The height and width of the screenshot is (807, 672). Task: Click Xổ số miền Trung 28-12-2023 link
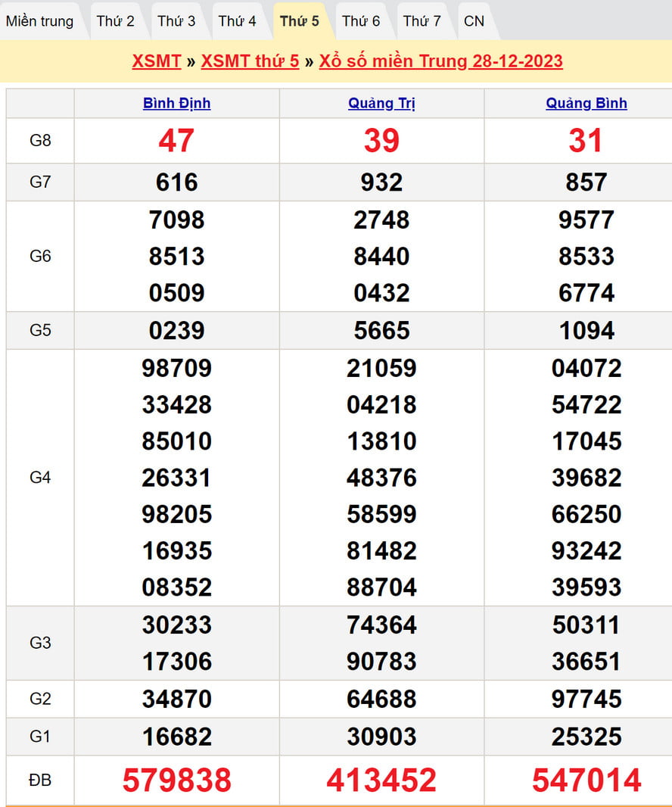coord(440,61)
